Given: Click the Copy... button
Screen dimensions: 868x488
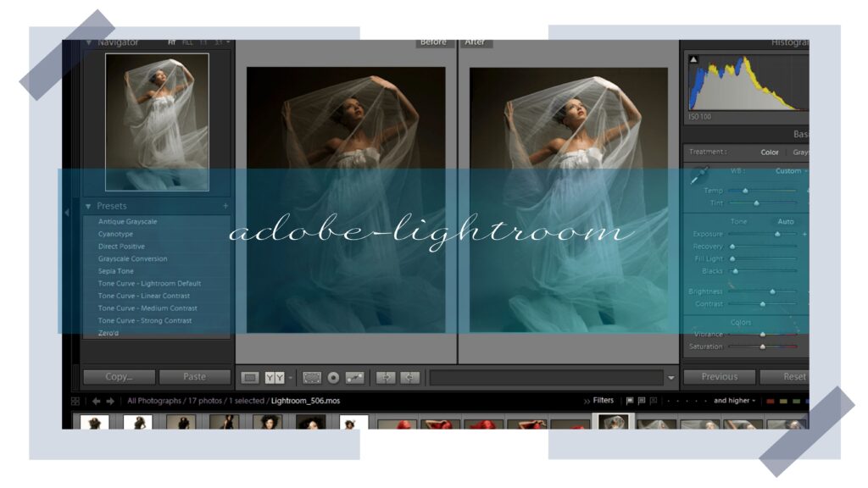Looking at the screenshot, I should point(119,377).
